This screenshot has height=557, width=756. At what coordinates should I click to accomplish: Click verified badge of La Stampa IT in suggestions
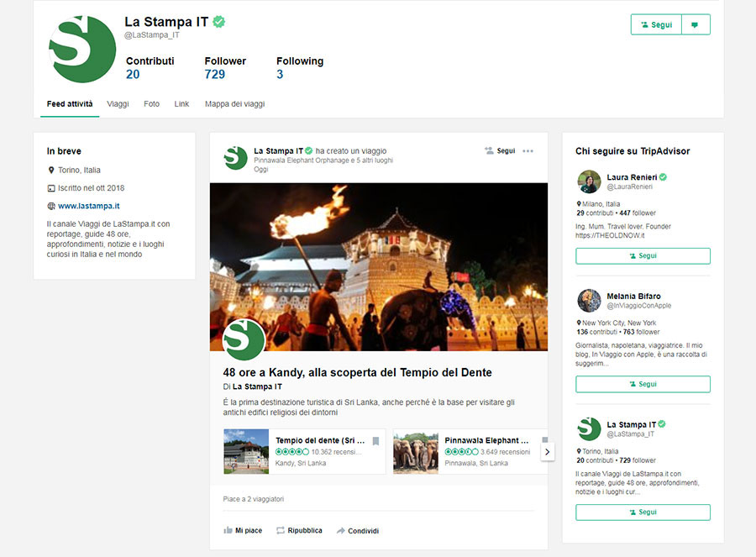click(662, 424)
